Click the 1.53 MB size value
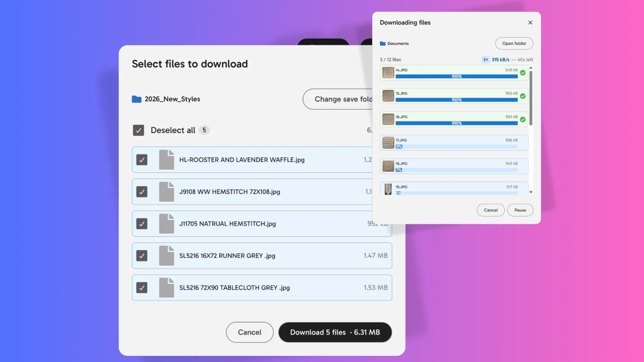The image size is (644, 362). tap(376, 288)
